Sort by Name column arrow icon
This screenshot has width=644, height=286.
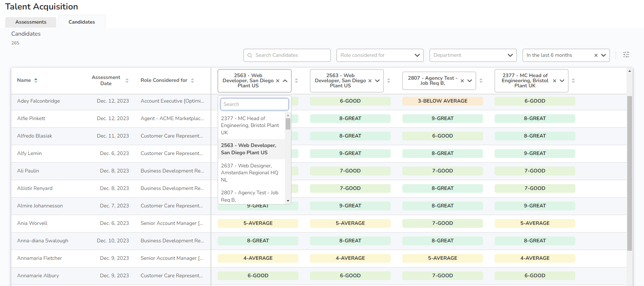pyautogui.click(x=36, y=80)
